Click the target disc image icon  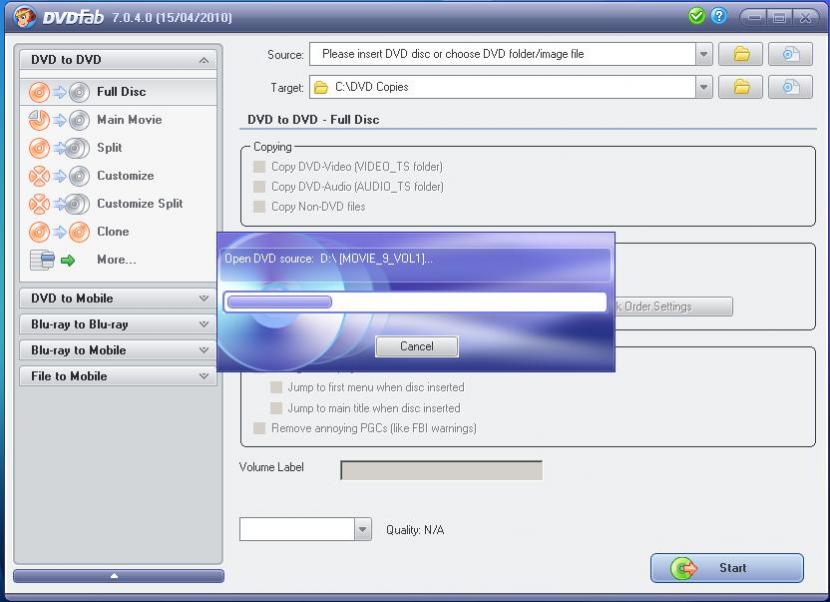tap(791, 87)
